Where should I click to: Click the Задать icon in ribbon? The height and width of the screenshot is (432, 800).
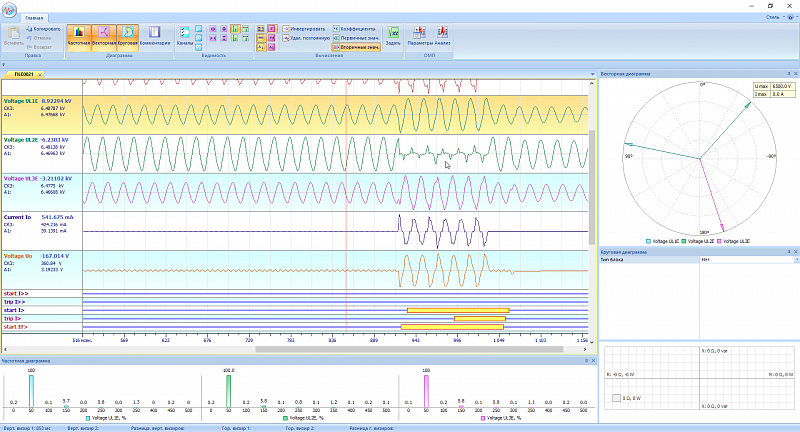(x=393, y=36)
